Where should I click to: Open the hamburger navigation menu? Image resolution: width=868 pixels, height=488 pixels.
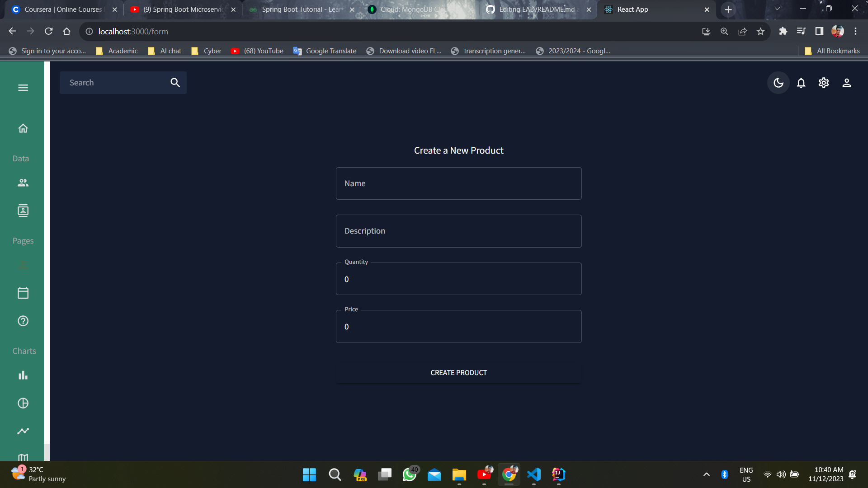23,87
